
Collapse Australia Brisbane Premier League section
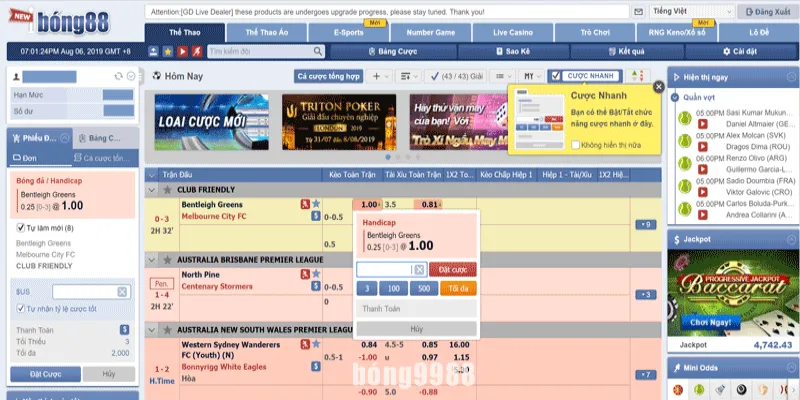[152, 260]
